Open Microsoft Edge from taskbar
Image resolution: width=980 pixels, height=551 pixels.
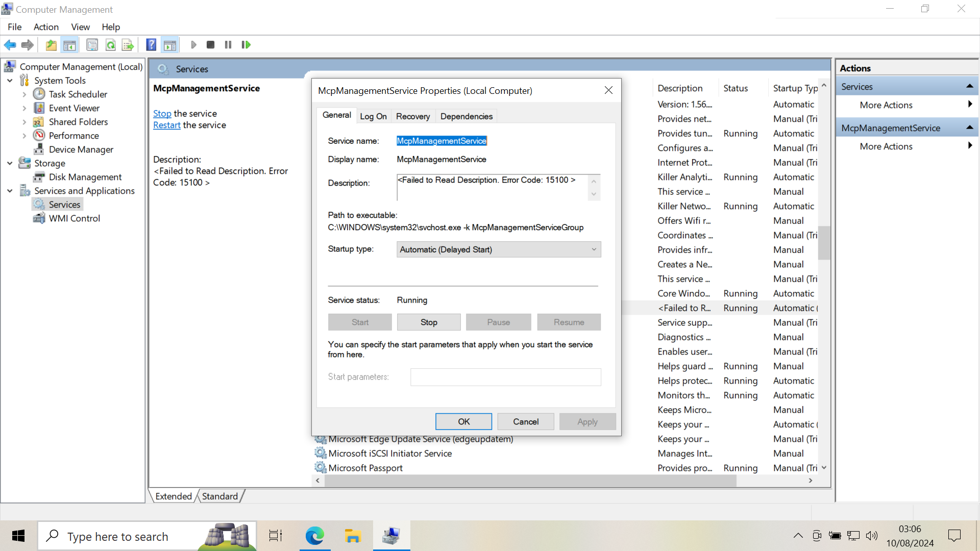click(314, 536)
